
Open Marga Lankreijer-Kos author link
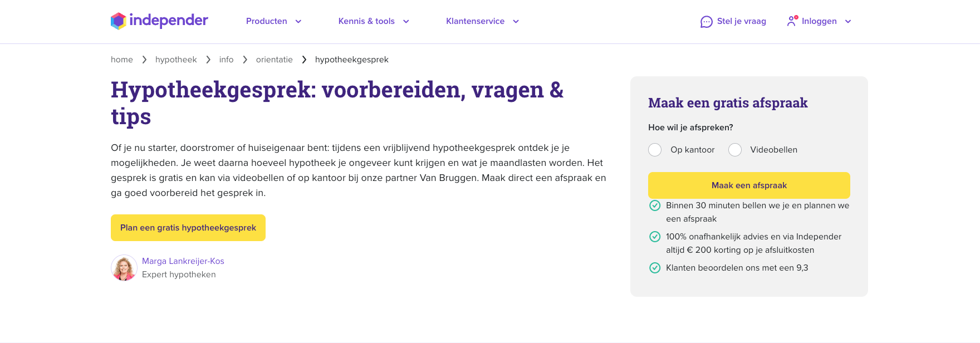[183, 261]
